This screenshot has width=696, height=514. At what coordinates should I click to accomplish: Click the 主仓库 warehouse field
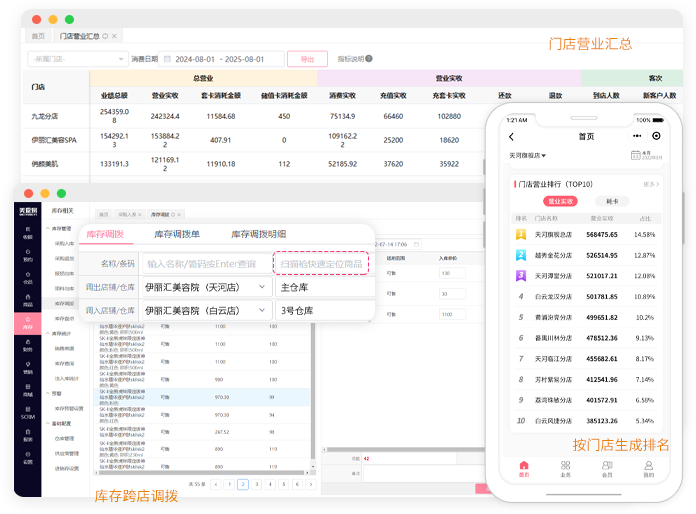pyautogui.click(x=325, y=287)
